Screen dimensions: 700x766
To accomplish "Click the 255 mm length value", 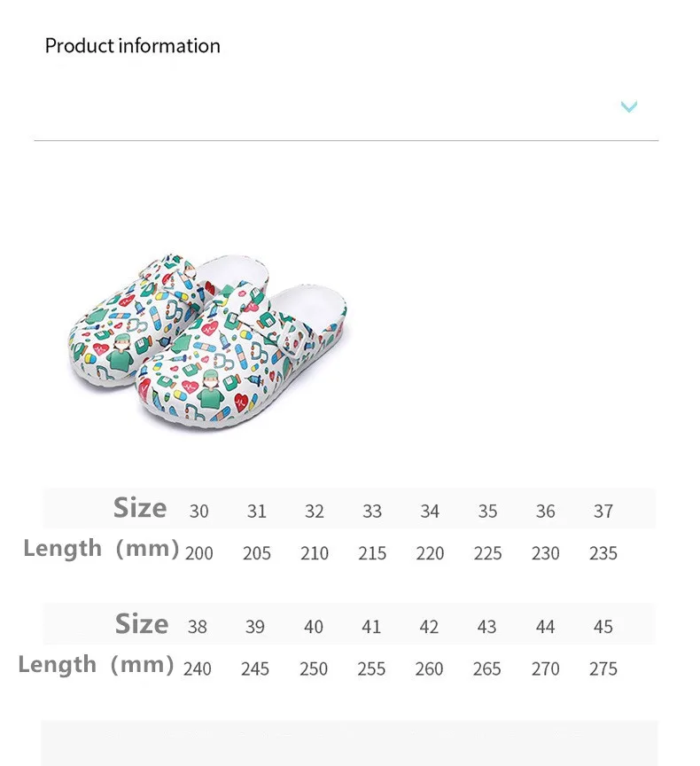I will [x=371, y=668].
